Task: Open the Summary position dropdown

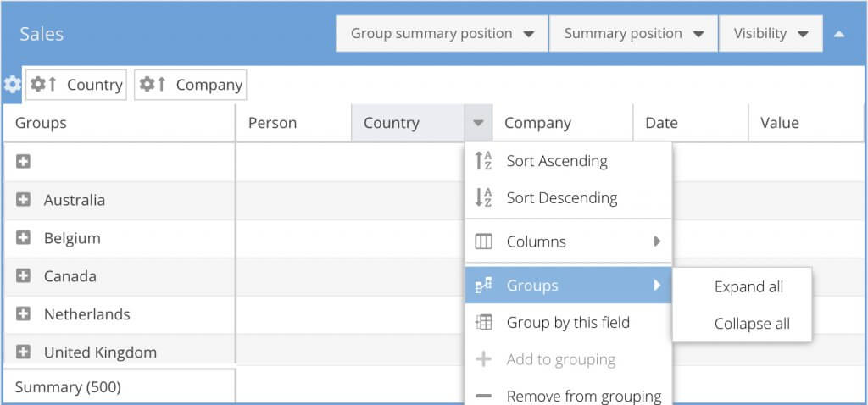Action: pos(633,34)
